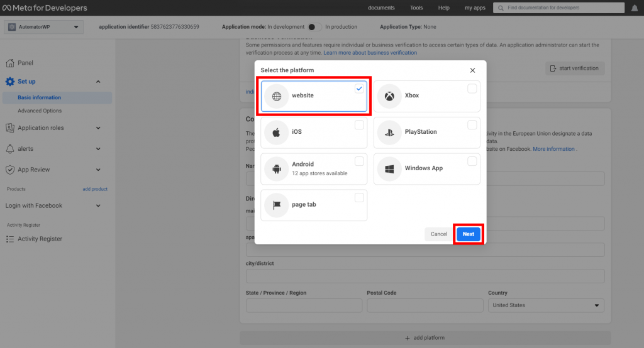This screenshot has height=348, width=644.
Task: Go to my apps in top bar
Action: pos(475,8)
